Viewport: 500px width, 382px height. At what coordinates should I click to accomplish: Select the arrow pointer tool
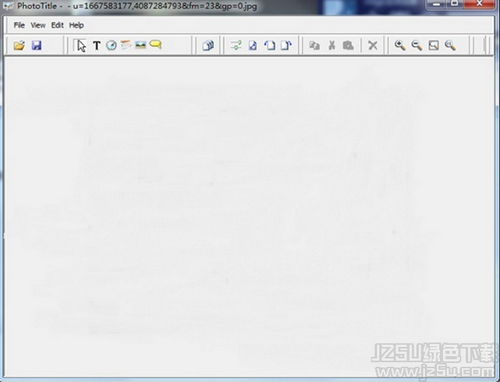(81, 45)
